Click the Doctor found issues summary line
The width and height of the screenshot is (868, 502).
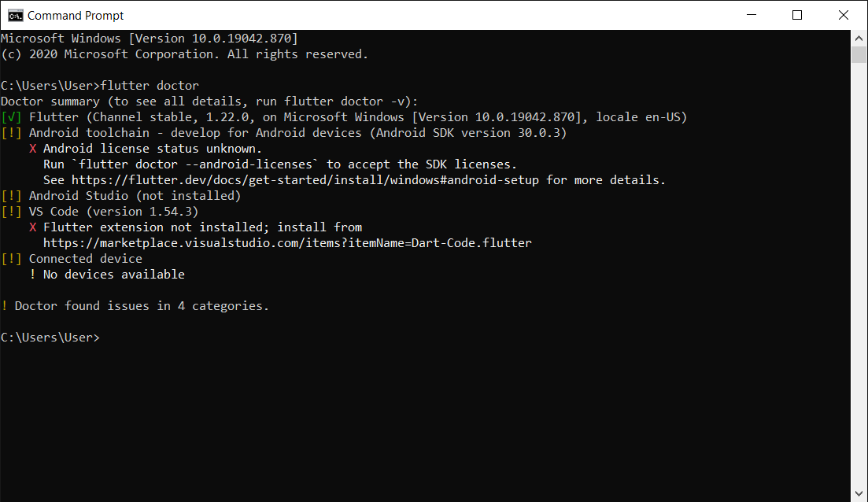coord(135,305)
